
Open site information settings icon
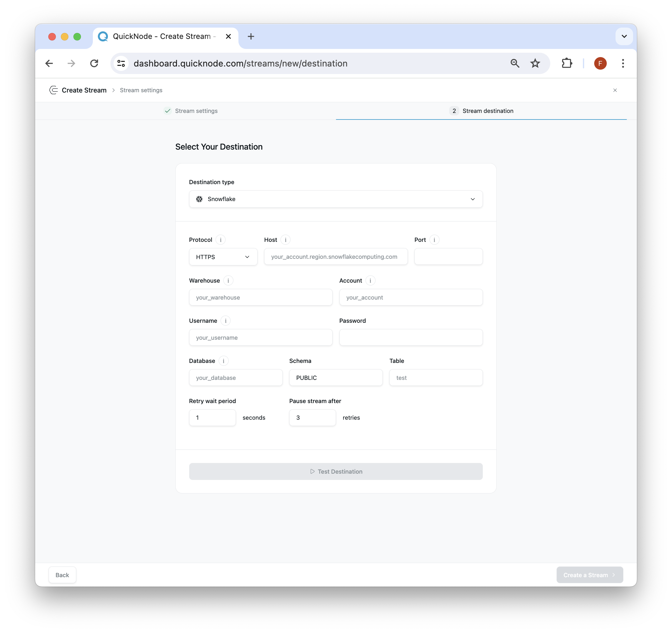121,63
